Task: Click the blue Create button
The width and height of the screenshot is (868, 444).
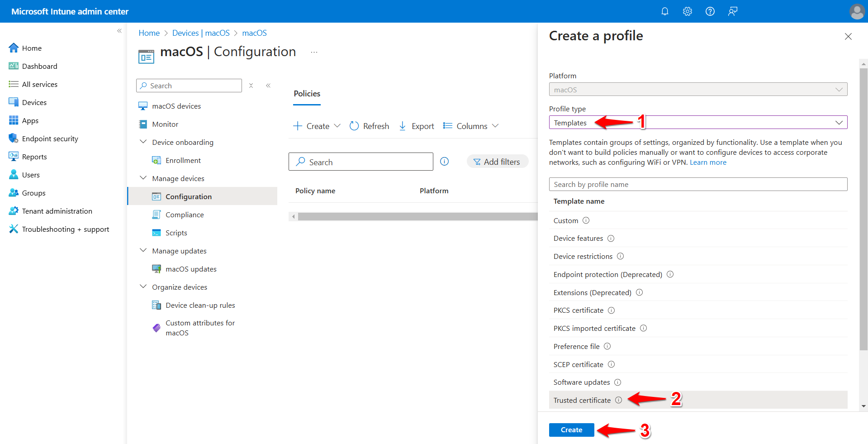Action: click(571, 430)
